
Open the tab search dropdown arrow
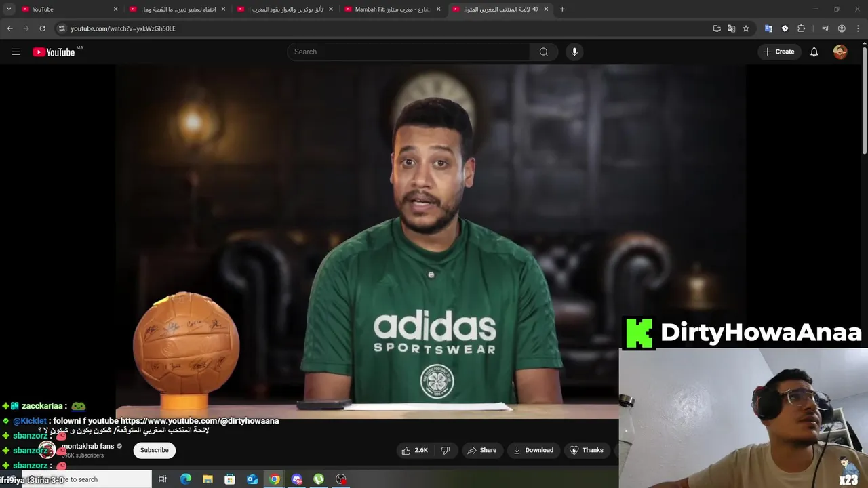(x=9, y=9)
